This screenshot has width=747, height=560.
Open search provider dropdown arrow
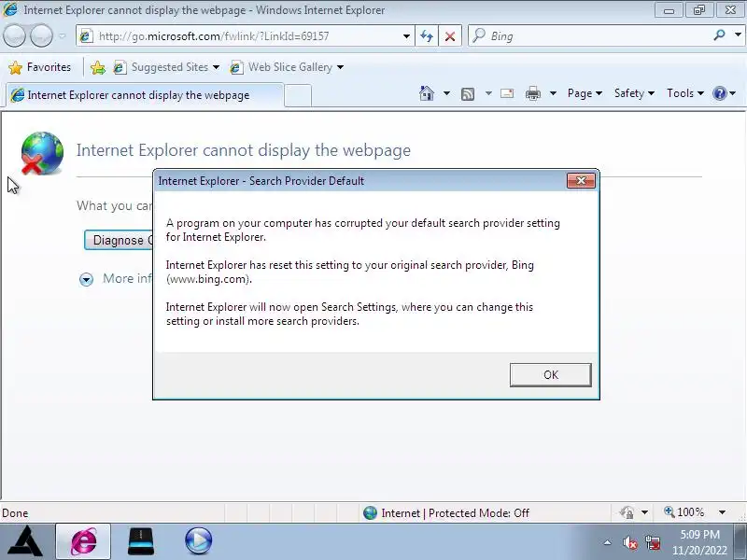(x=738, y=35)
